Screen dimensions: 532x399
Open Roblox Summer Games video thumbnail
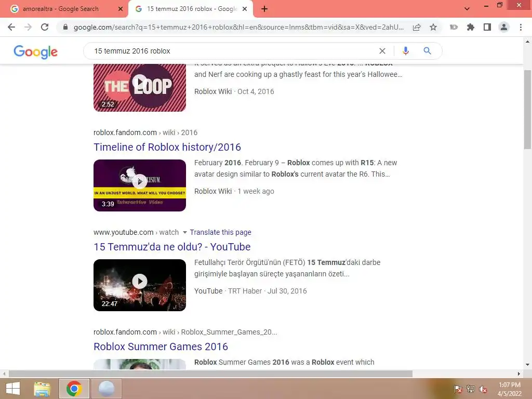[x=140, y=364]
